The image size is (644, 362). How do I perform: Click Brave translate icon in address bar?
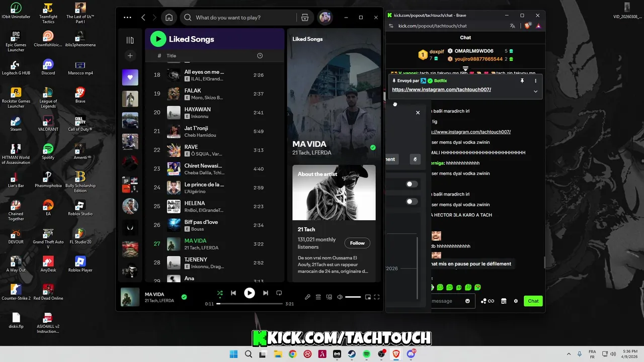(x=512, y=26)
